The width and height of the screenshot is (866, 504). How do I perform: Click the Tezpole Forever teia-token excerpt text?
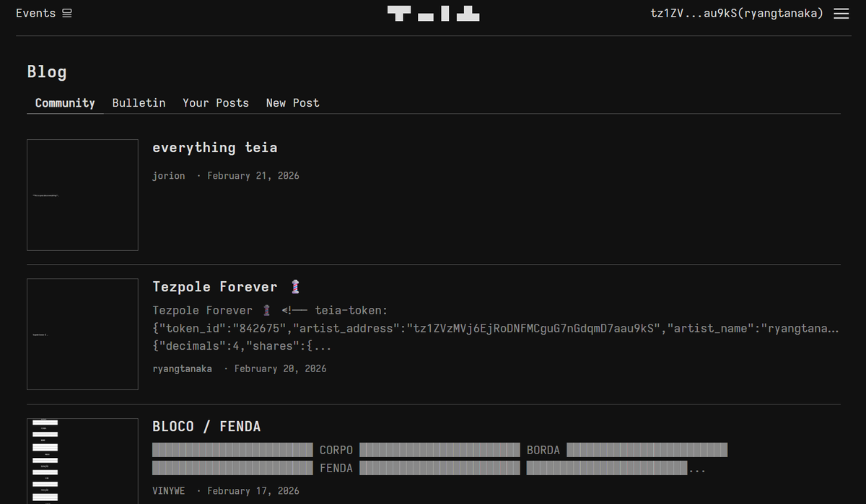(x=496, y=328)
